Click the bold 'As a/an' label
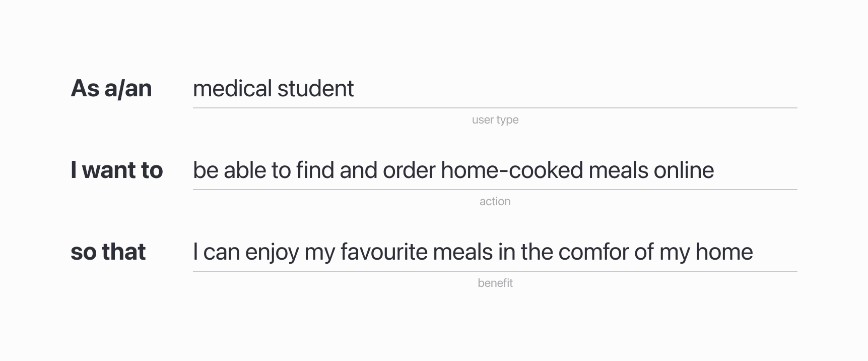Screen dimensions: 868x361 (x=111, y=89)
